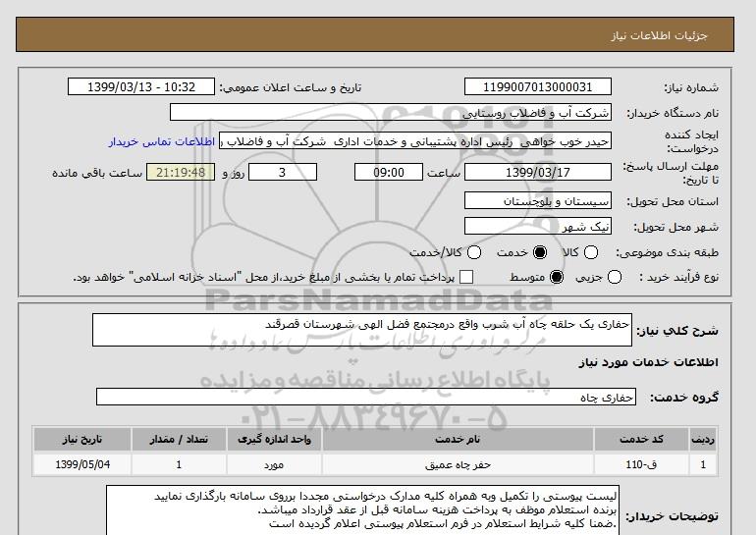
Task: Click the ساعت باقی مانده label
Action: tap(97, 173)
